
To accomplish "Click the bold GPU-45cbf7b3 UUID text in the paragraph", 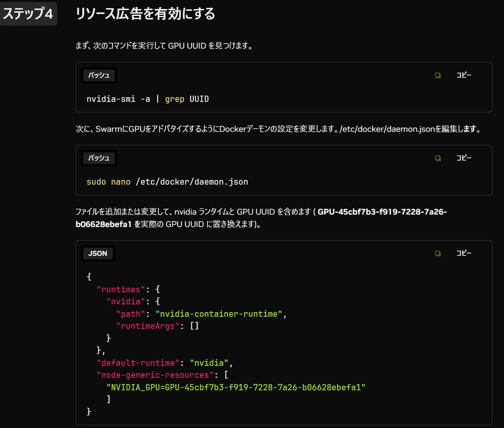I will 382,212.
